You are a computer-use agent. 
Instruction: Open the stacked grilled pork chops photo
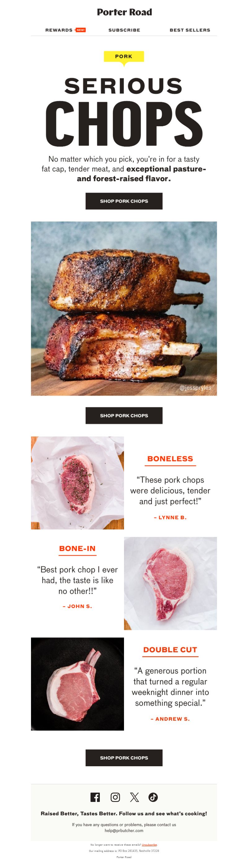click(x=124, y=308)
